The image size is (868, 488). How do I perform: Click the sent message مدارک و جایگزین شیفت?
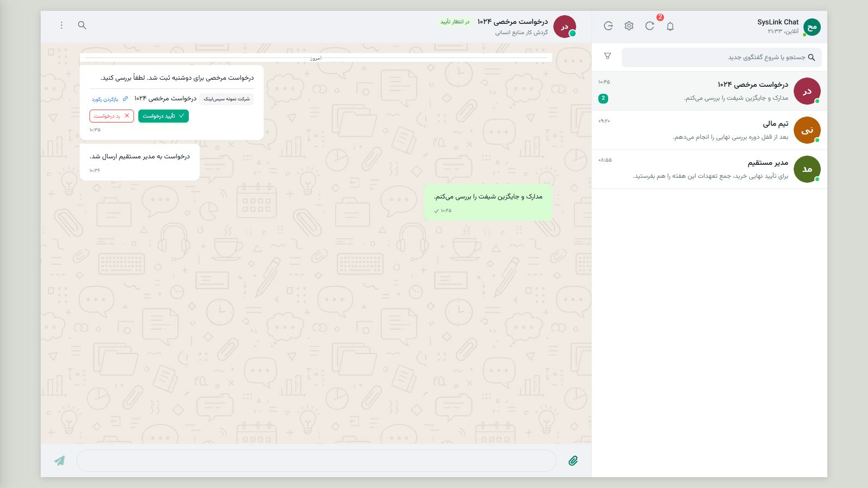tap(488, 203)
